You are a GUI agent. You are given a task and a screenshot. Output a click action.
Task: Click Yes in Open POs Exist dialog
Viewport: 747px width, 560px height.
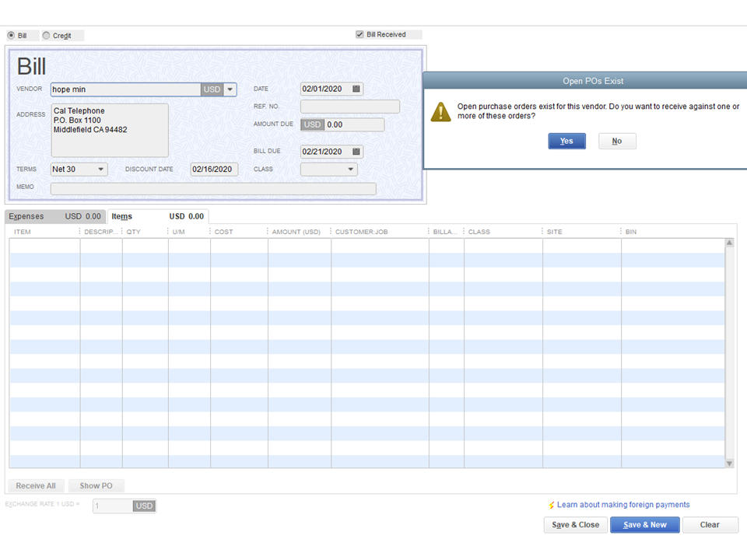(566, 141)
